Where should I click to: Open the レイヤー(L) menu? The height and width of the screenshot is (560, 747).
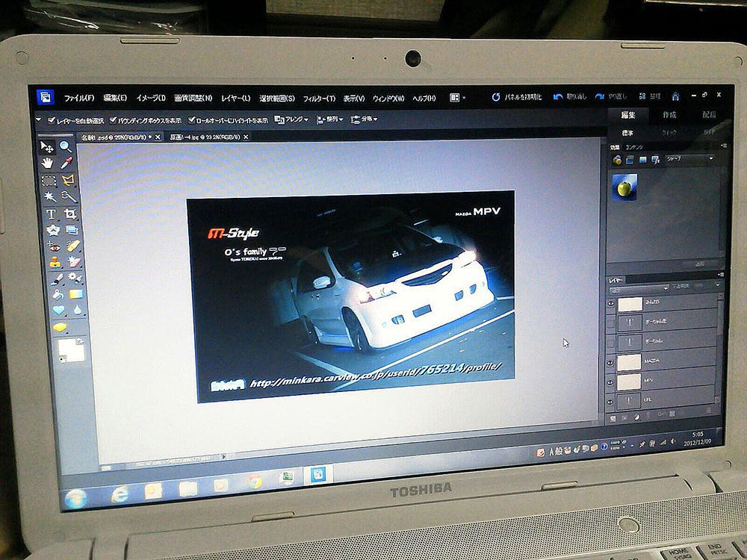click(x=236, y=98)
